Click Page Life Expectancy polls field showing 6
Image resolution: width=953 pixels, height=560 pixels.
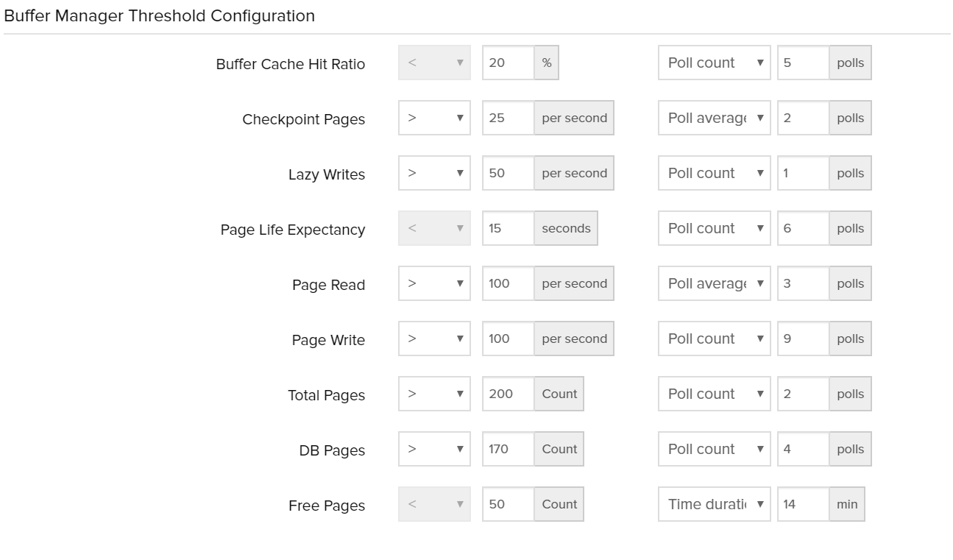[804, 228]
